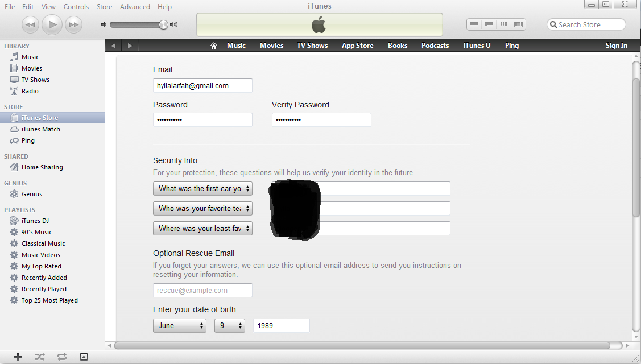This screenshot has height=364, width=641.
Task: Open the first car security question dropdown
Action: coord(202,189)
